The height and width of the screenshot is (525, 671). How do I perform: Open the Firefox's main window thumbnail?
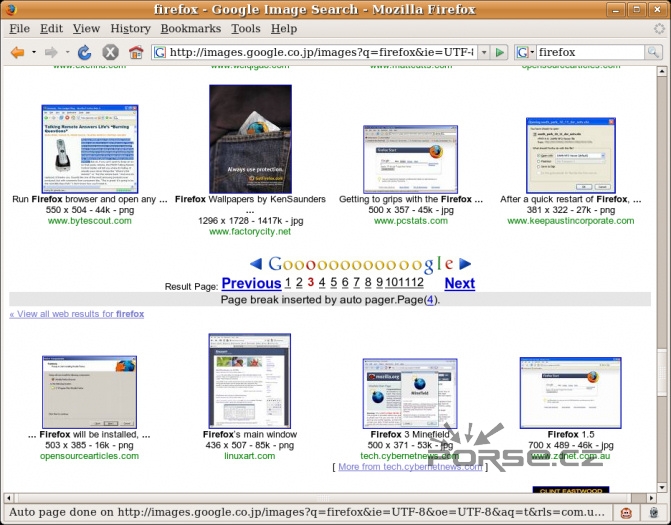coord(250,381)
